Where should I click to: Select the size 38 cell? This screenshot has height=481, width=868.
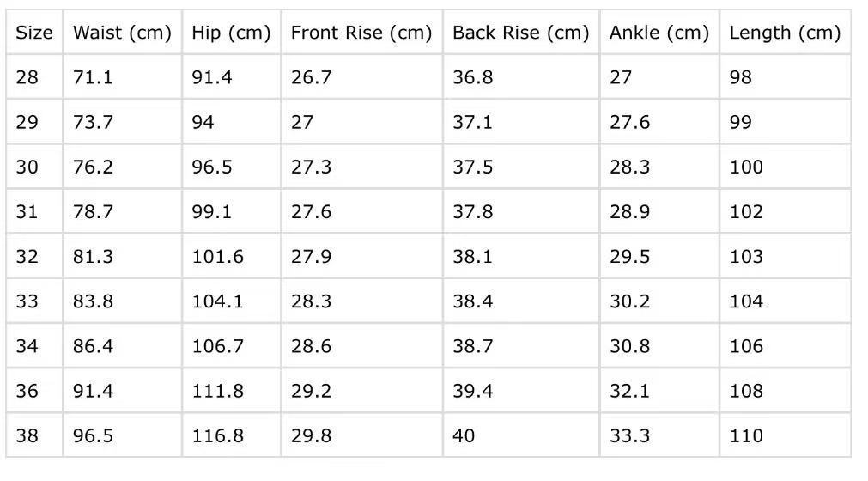coord(27,435)
